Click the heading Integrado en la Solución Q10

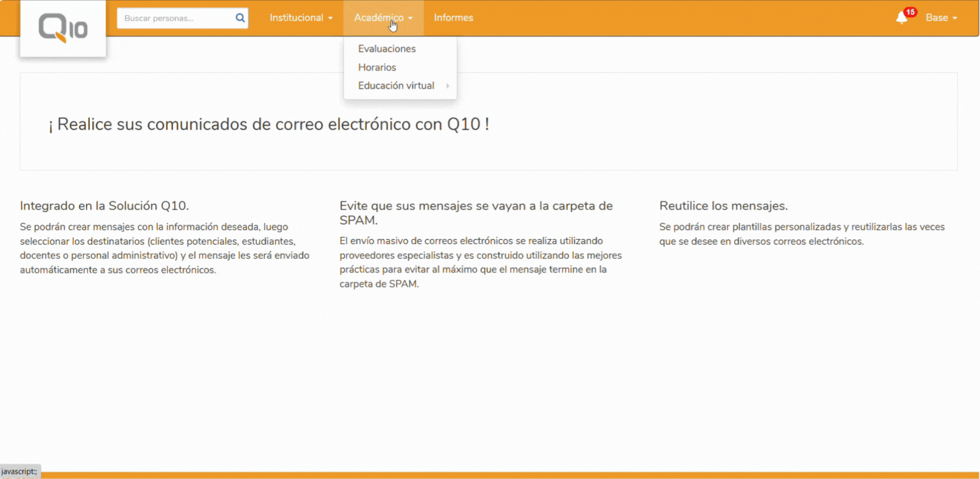(x=104, y=205)
